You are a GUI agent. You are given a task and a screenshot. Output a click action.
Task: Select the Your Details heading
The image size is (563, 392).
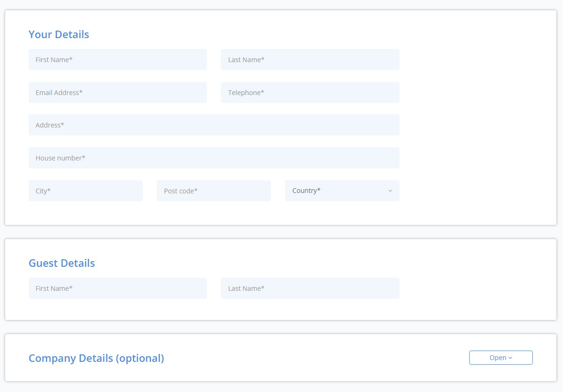58,34
